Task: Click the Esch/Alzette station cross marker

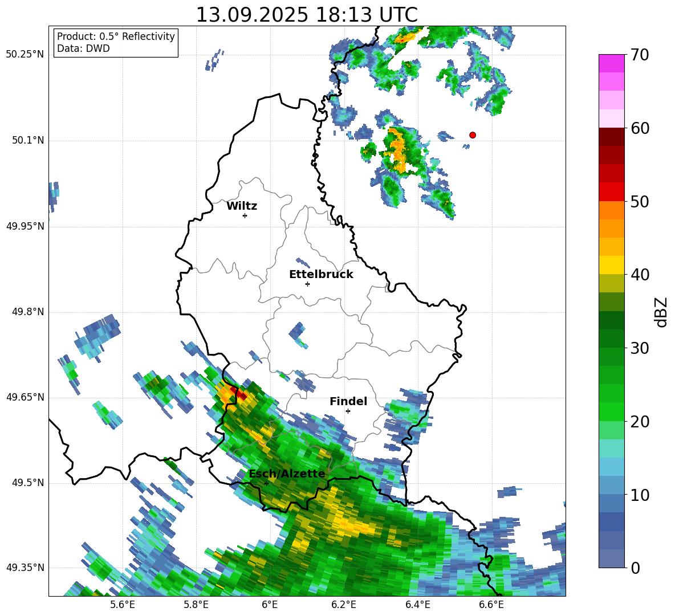Action: 266,483
